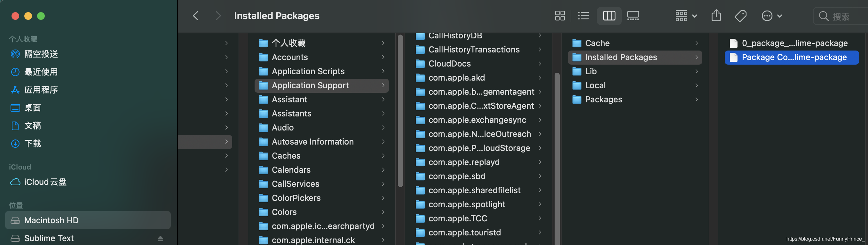Screen dimensions: 868x245
Task: Select the com.apple.akd folder
Action: (478, 77)
